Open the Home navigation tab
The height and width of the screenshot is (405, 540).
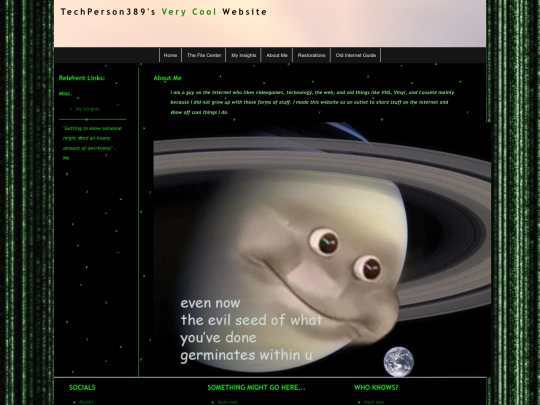(170, 55)
